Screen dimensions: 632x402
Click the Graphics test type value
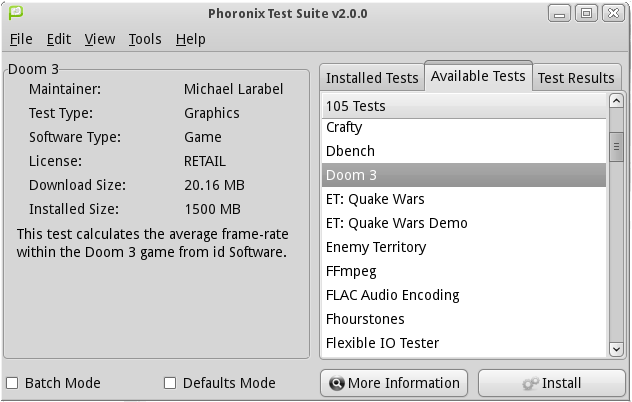(212, 113)
